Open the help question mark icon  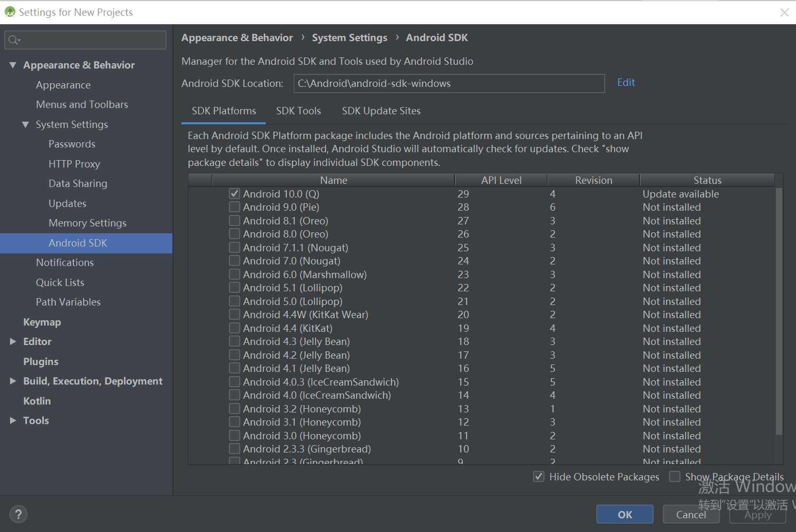[18, 514]
